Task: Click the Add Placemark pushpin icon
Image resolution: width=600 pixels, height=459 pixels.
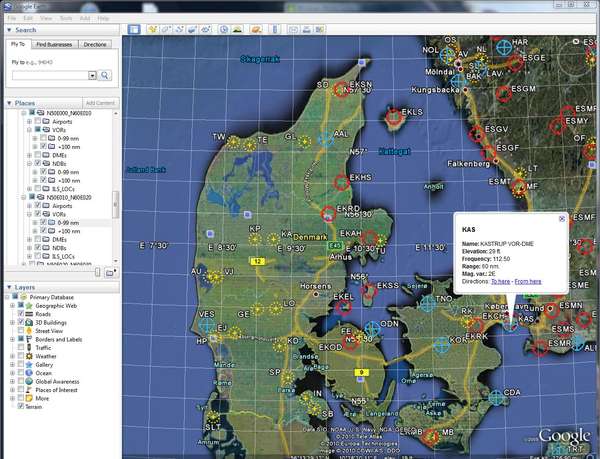Action: (x=152, y=29)
